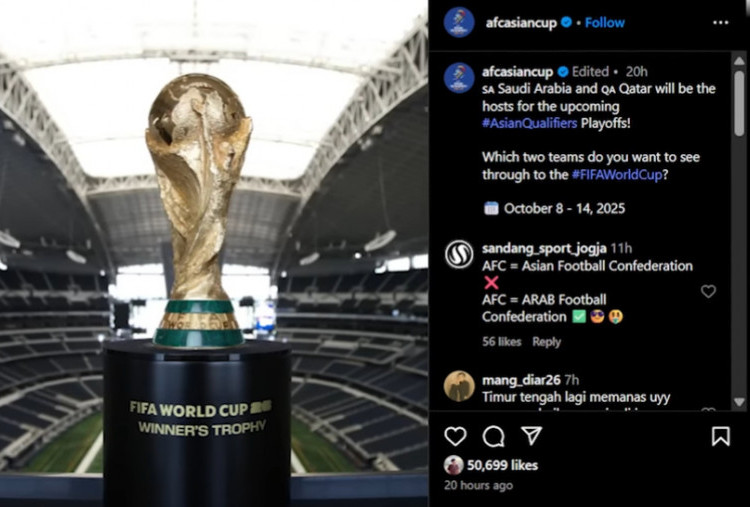Like the post with the heart icon
The width and height of the screenshot is (750, 507).
pos(455,436)
